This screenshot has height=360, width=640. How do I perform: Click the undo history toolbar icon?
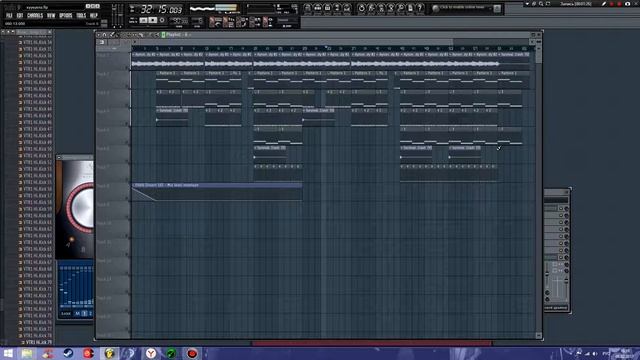tap(362, 8)
